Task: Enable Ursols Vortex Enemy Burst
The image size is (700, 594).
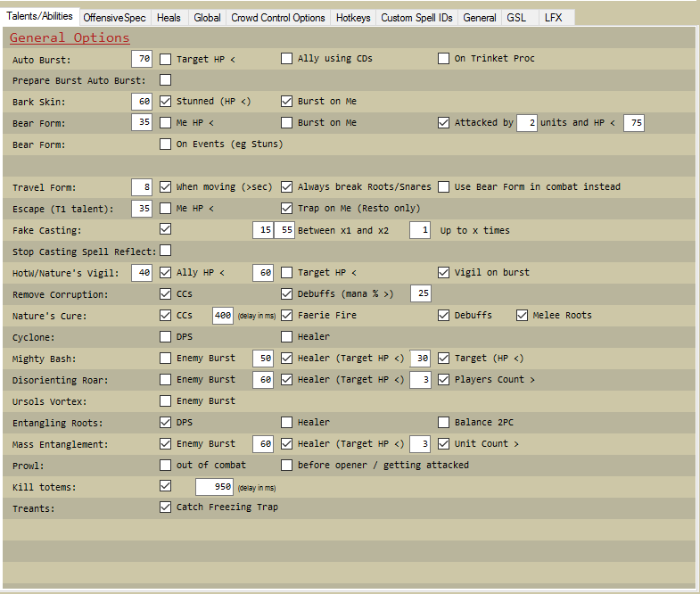Action: 165,400
